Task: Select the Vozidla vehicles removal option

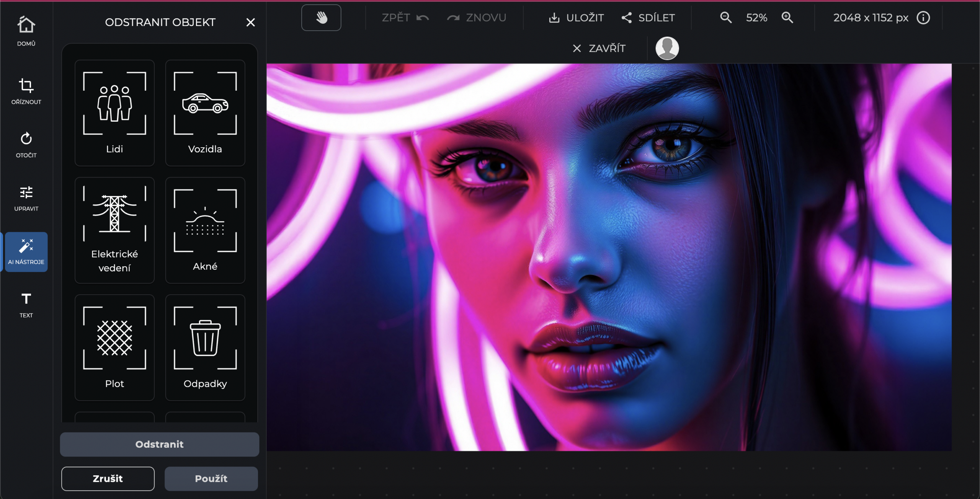Action: click(205, 113)
